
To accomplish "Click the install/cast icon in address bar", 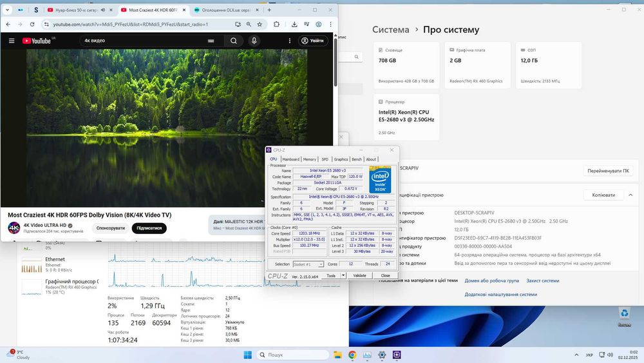I will [238, 25].
